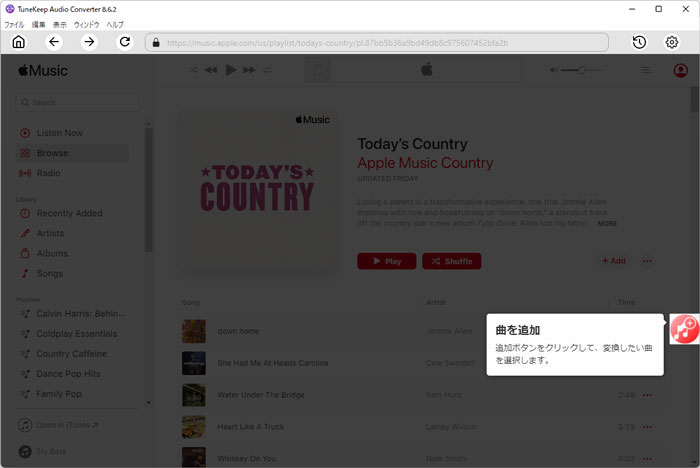Click artist Sam Hunt
The width and height of the screenshot is (700, 468).
pyautogui.click(x=444, y=395)
